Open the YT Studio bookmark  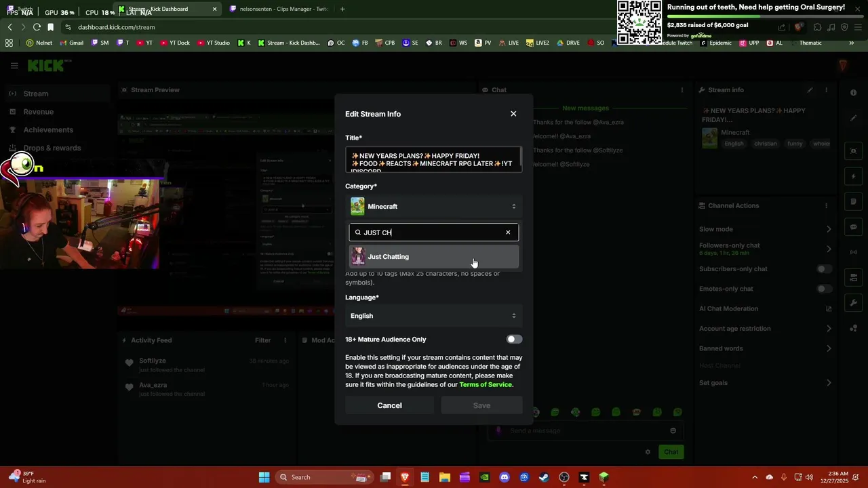(x=214, y=43)
